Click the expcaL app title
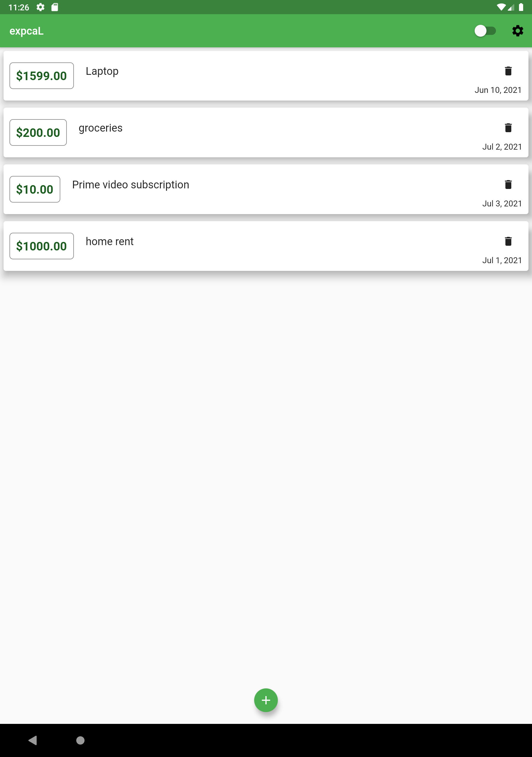The height and width of the screenshot is (757, 532). click(26, 31)
